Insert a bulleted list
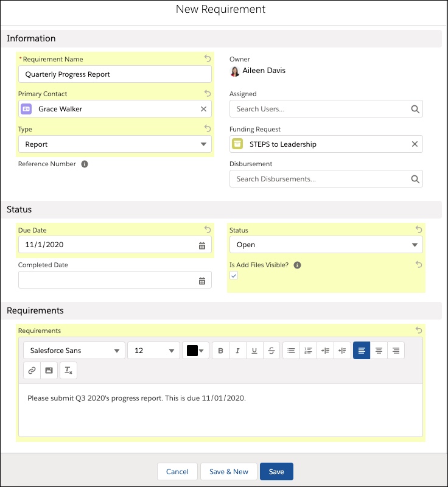The image size is (448, 487). (x=291, y=351)
